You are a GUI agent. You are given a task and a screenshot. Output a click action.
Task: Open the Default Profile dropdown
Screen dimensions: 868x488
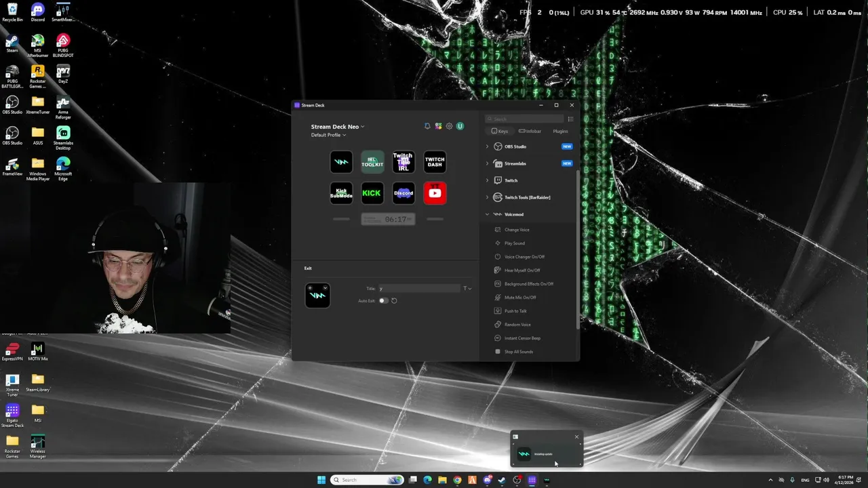[328, 135]
